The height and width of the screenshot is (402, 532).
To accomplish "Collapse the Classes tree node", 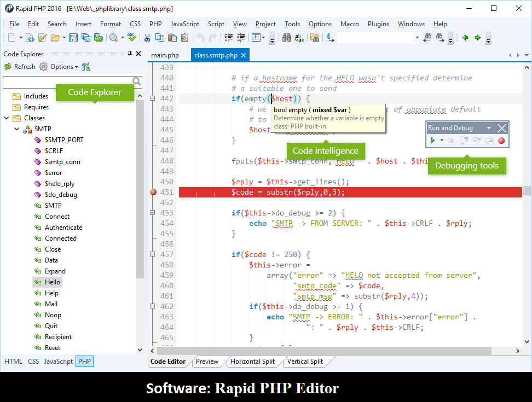I will point(6,118).
